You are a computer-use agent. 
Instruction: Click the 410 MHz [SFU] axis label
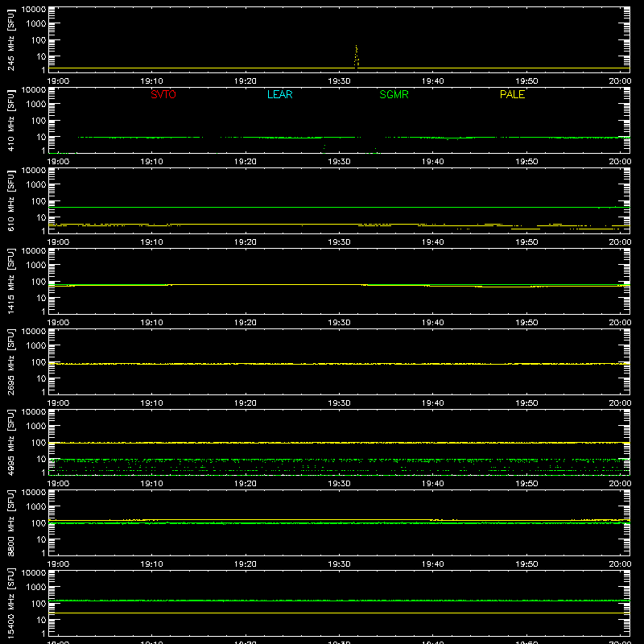10,120
